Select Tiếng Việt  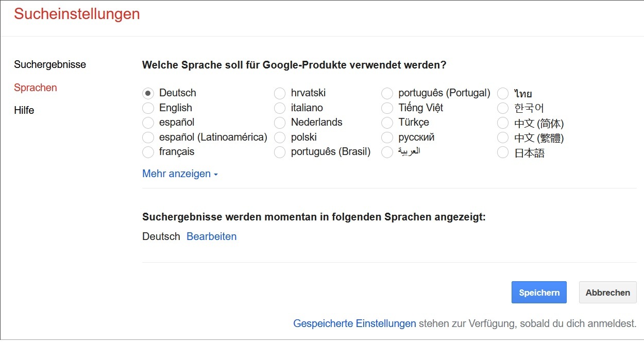pos(387,108)
